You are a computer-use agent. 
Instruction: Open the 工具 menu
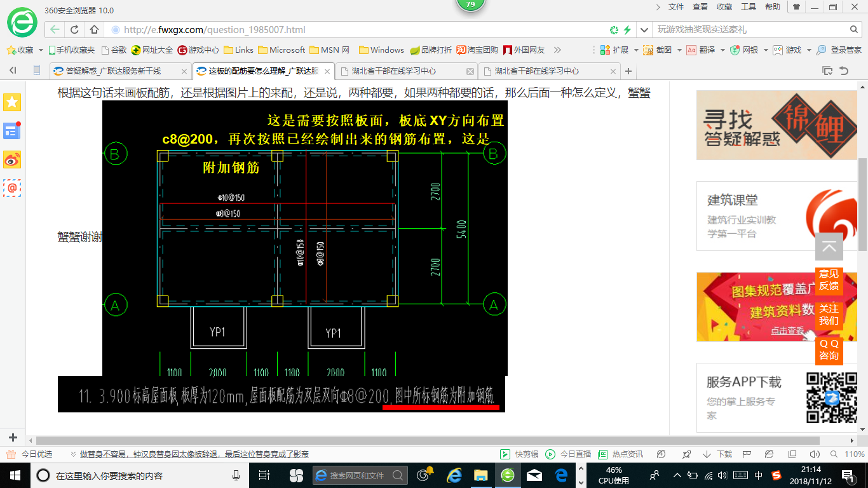pyautogui.click(x=749, y=7)
